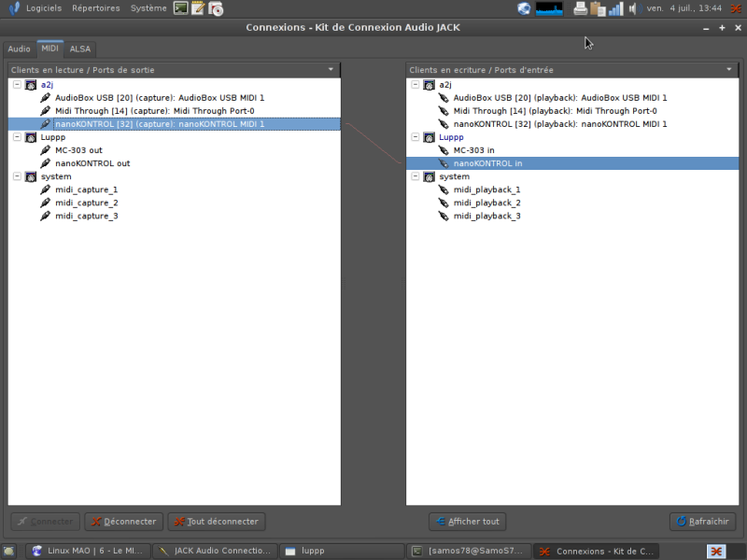The width and height of the screenshot is (747, 560).
Task: Click plug icon of AudioBox USB playback port
Action: (444, 98)
